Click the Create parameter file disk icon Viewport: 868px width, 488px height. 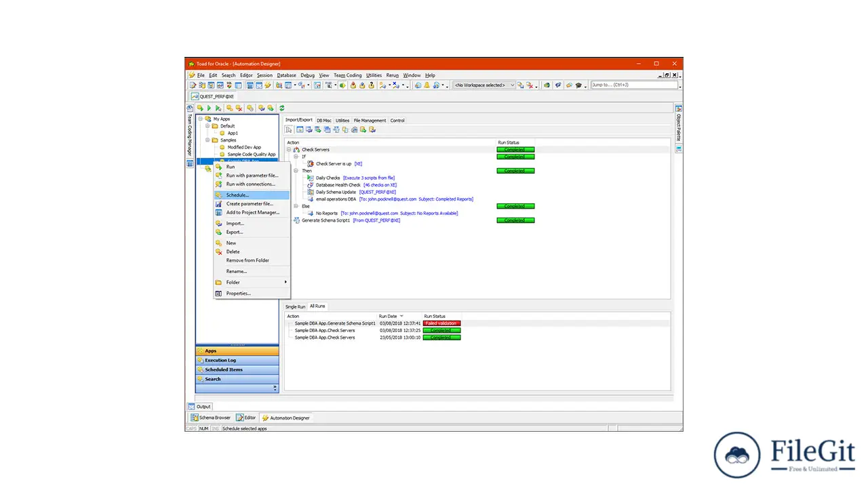(218, 204)
